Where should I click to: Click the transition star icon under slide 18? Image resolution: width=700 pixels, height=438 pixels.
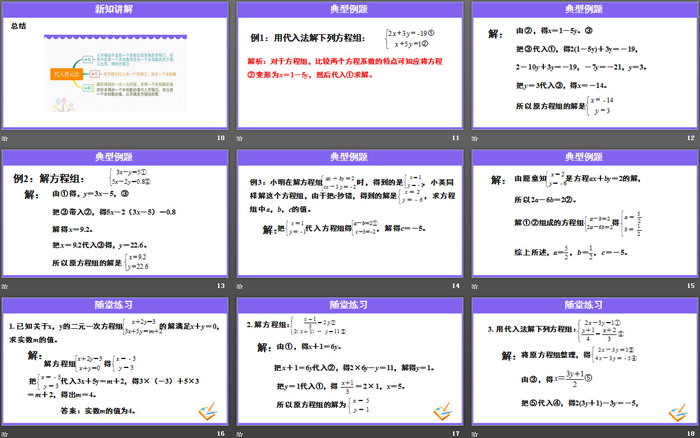pos(473,432)
